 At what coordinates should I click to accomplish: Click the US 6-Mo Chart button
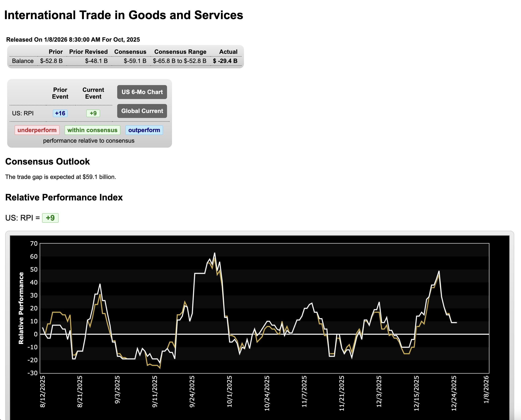pos(142,92)
